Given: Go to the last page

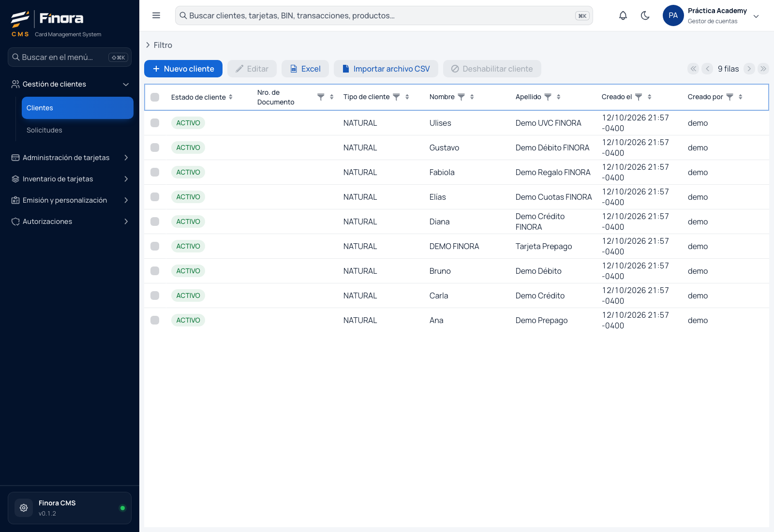Looking at the screenshot, I should tap(763, 69).
